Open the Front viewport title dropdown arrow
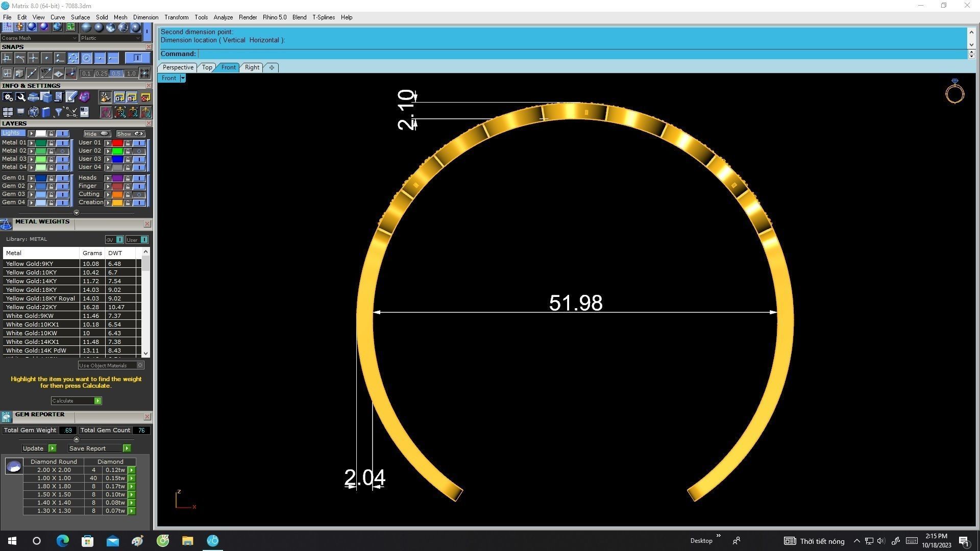The width and height of the screenshot is (980, 551). pyautogui.click(x=183, y=78)
